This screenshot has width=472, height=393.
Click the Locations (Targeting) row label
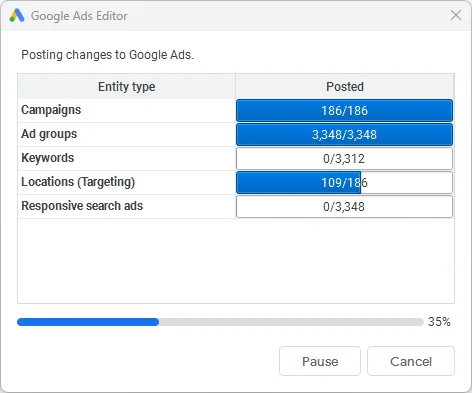(x=78, y=182)
